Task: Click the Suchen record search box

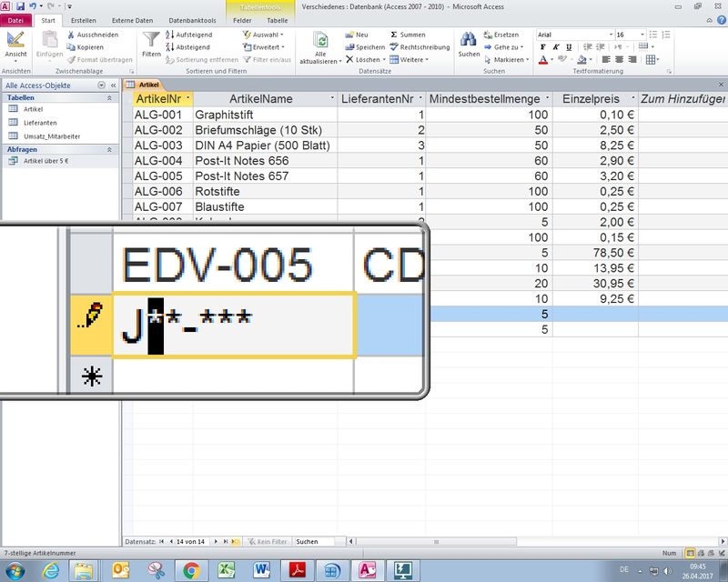Action: [318, 541]
